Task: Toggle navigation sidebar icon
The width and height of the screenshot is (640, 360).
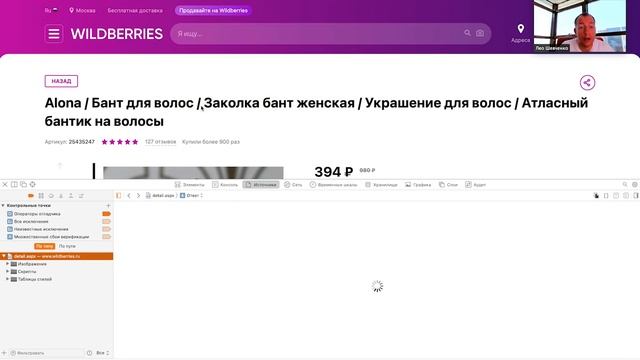Action: 119,196
